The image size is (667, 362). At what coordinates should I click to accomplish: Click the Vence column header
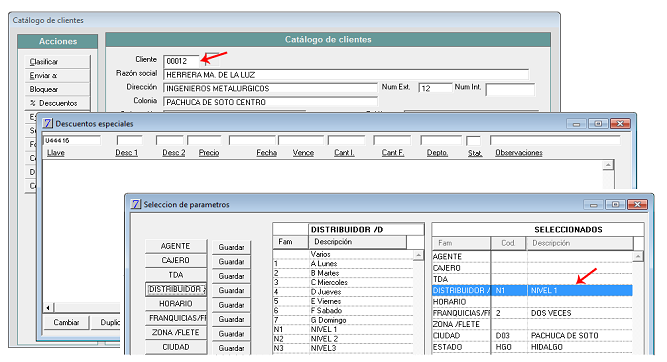[x=303, y=153]
